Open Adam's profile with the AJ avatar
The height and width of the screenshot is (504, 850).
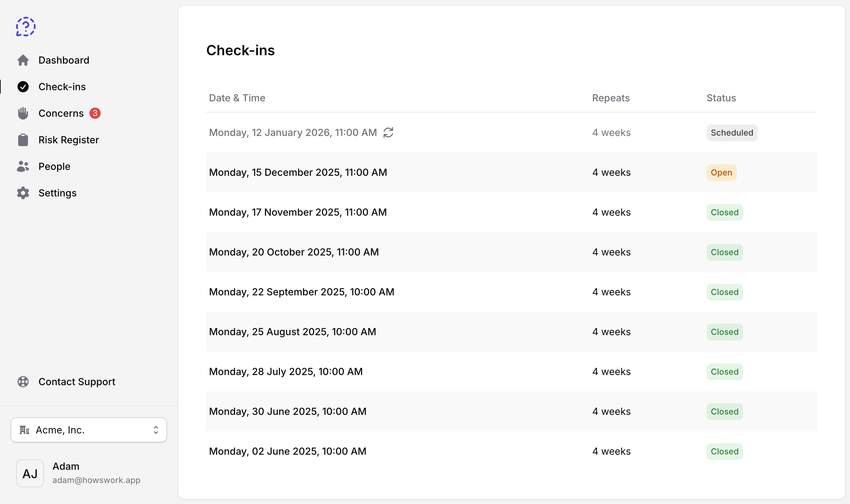coord(30,473)
